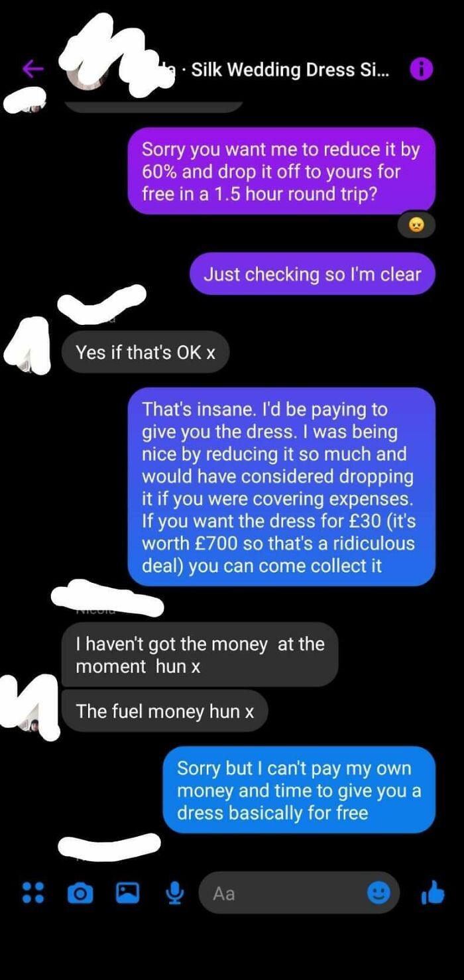Tap the sad face reaction emoji

click(x=416, y=225)
